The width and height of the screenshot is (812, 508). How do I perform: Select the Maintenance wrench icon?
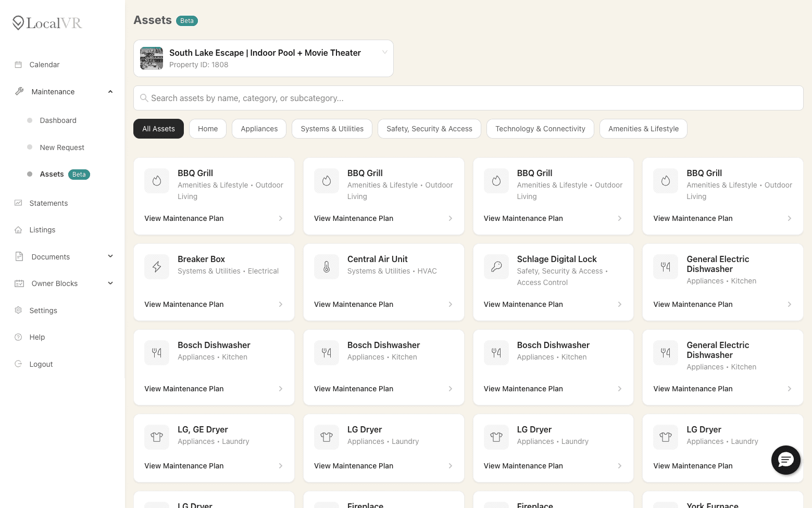[19, 91]
